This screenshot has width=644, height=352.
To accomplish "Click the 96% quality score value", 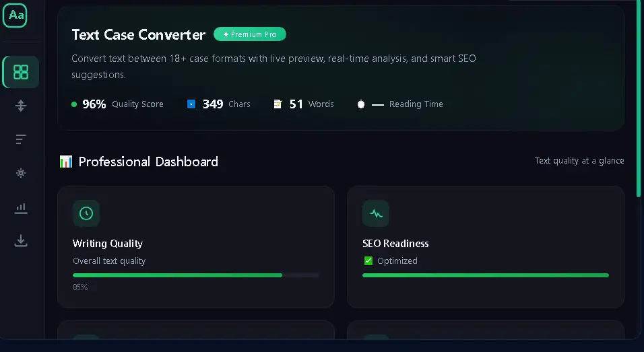I will pyautogui.click(x=94, y=104).
